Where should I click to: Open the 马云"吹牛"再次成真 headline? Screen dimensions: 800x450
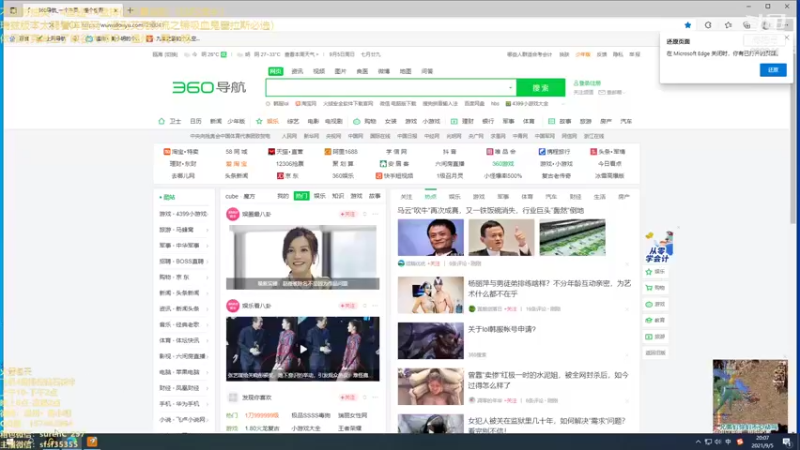(x=490, y=210)
